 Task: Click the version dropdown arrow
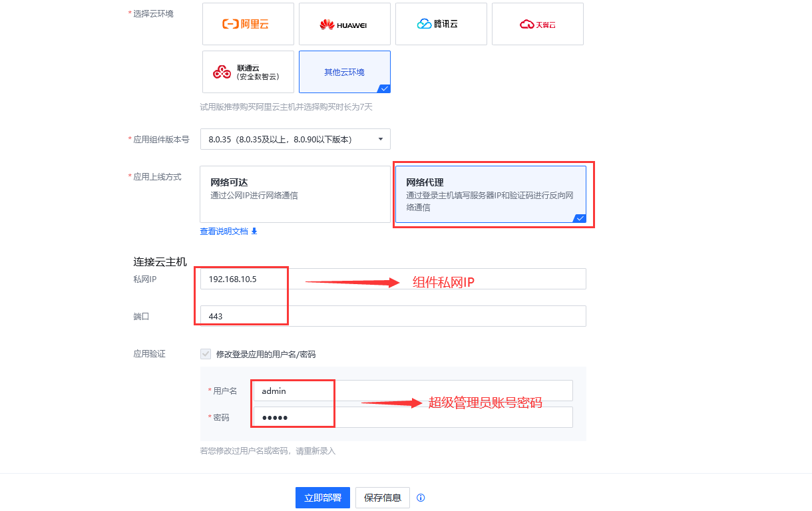pyautogui.click(x=380, y=139)
